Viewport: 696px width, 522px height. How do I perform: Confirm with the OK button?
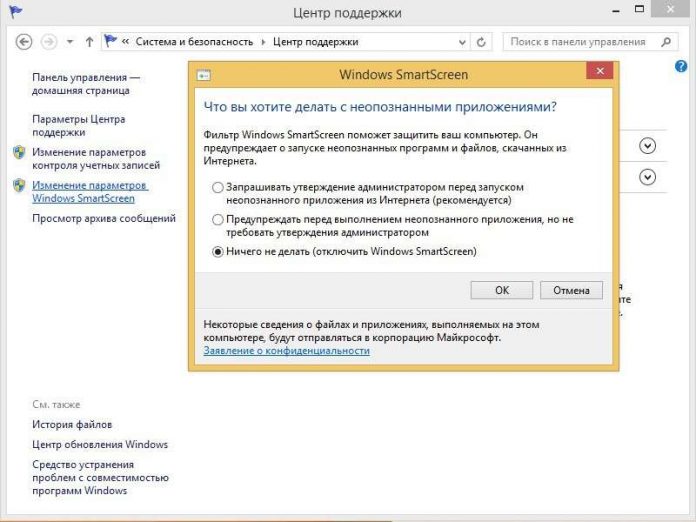(x=502, y=290)
